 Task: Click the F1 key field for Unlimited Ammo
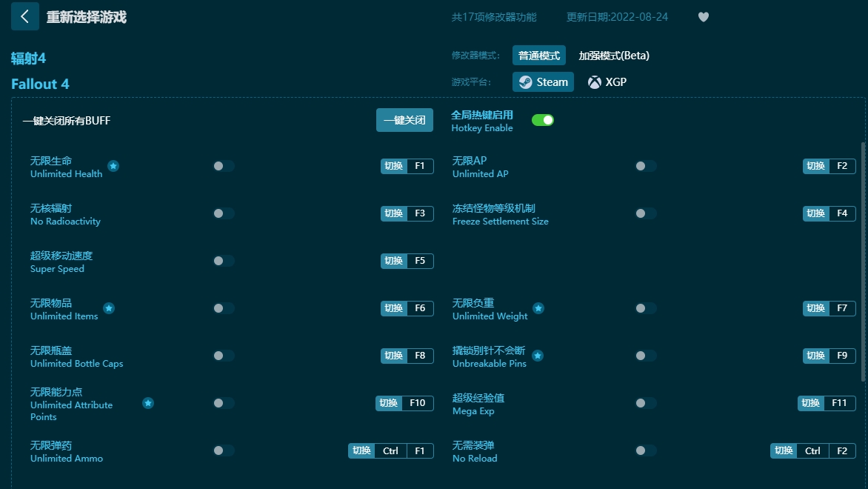[x=420, y=450]
